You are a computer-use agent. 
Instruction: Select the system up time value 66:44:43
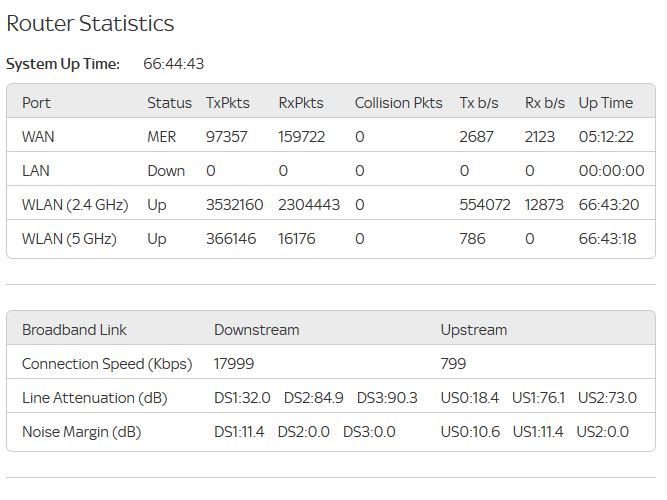click(x=173, y=64)
